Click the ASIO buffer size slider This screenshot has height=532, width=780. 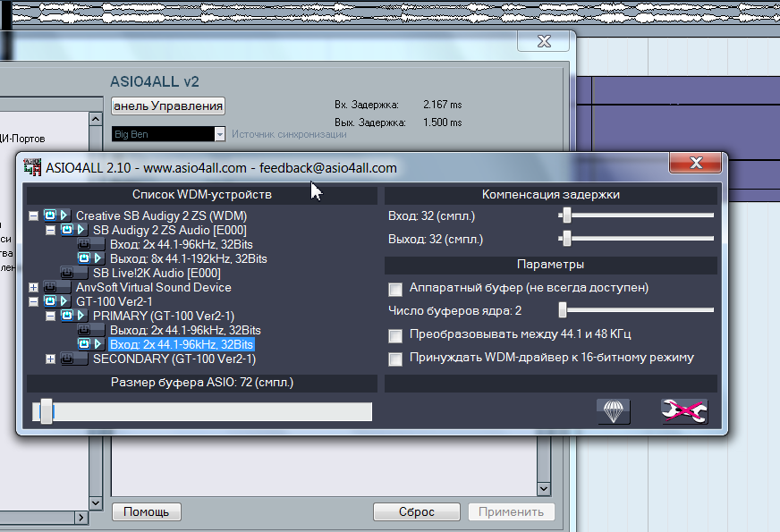click(202, 411)
